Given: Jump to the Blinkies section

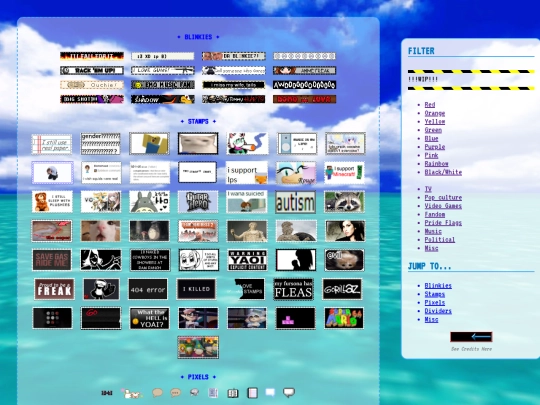Looking at the screenshot, I should [x=438, y=286].
